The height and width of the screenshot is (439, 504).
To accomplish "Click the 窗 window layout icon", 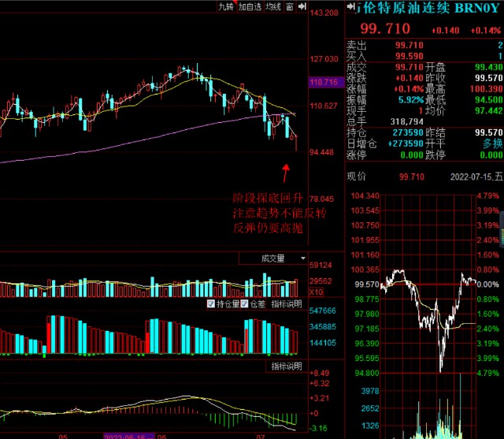I will [290, 6].
